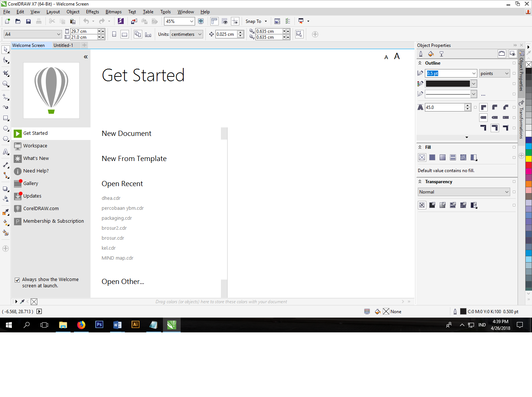
Task: Open the zoom level dropdown
Action: coord(191,21)
